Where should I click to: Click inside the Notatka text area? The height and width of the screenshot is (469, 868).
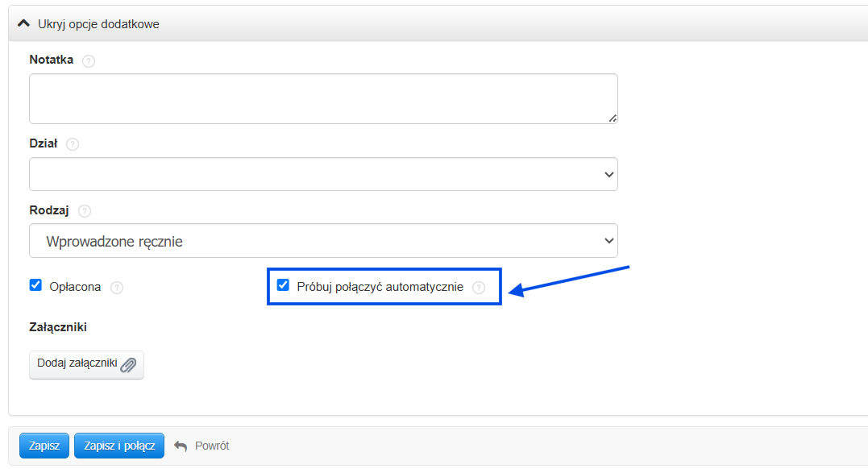click(x=323, y=98)
